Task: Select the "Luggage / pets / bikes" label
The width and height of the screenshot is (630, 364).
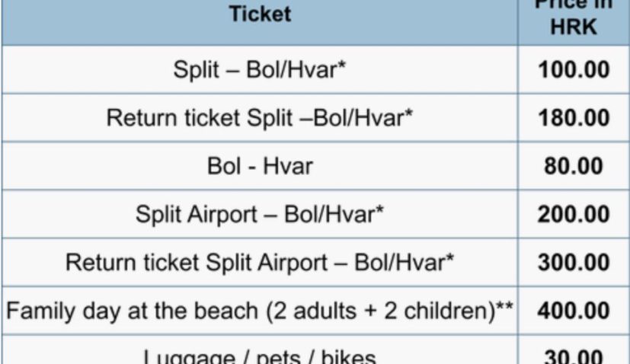Action: coord(260,356)
